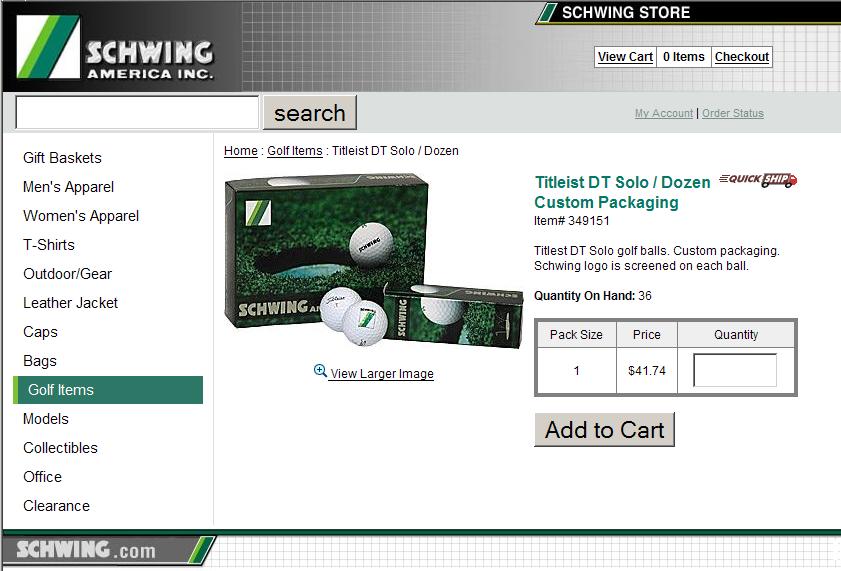Click inside the search text box
The width and height of the screenshot is (841, 571).
pos(137,113)
